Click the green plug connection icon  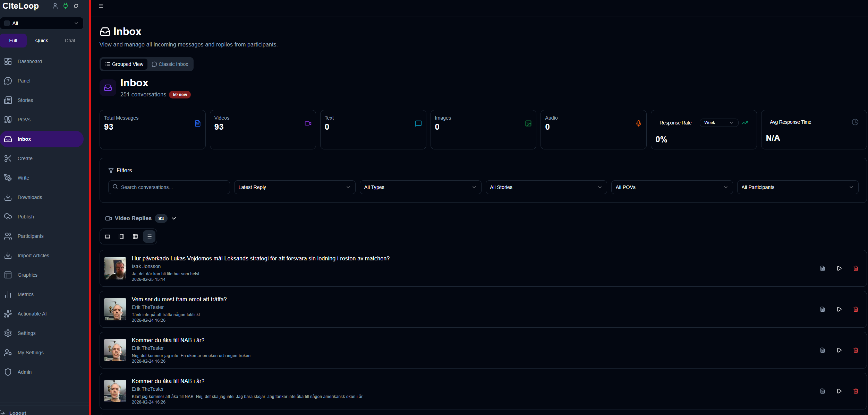click(66, 6)
